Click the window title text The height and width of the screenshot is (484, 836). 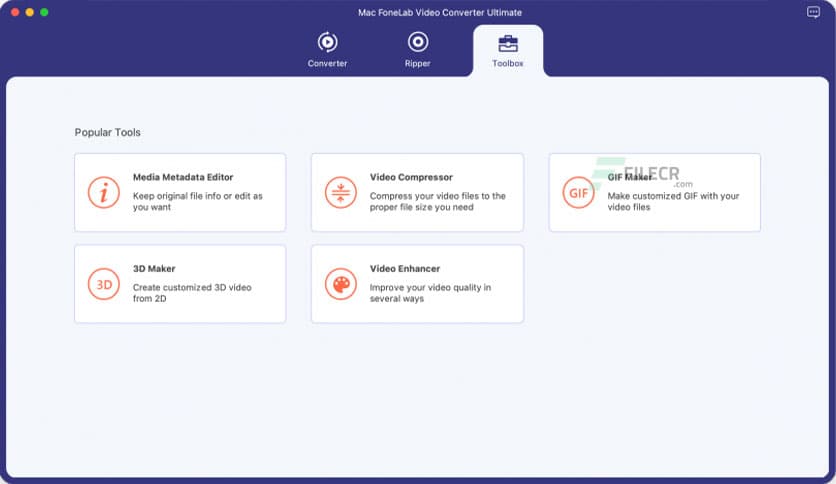440,12
